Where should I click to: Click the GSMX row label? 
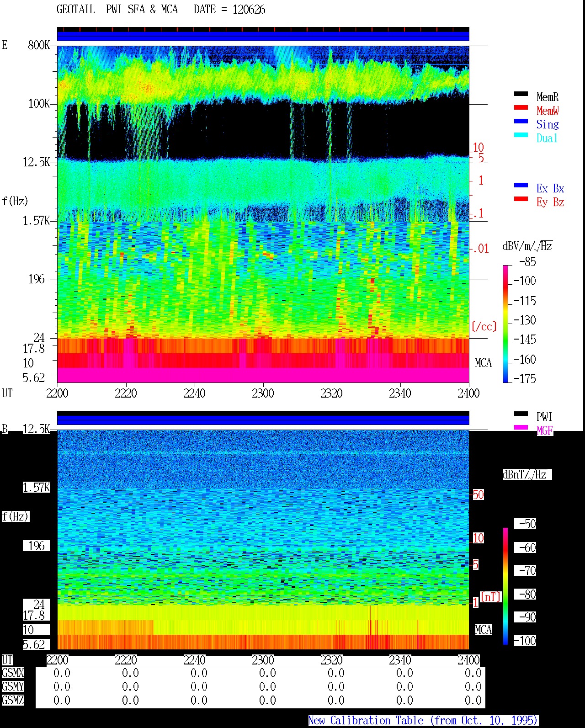tap(13, 673)
